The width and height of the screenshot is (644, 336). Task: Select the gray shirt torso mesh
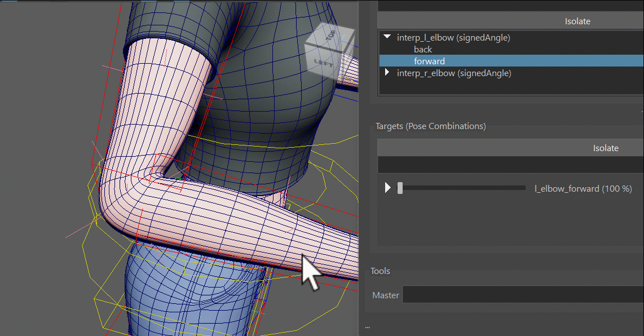tap(263, 103)
